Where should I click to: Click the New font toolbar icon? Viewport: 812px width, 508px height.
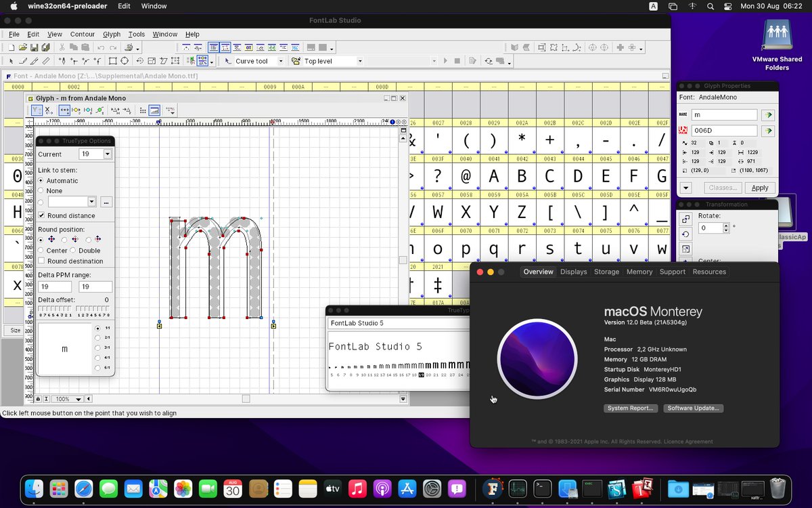click(12, 47)
